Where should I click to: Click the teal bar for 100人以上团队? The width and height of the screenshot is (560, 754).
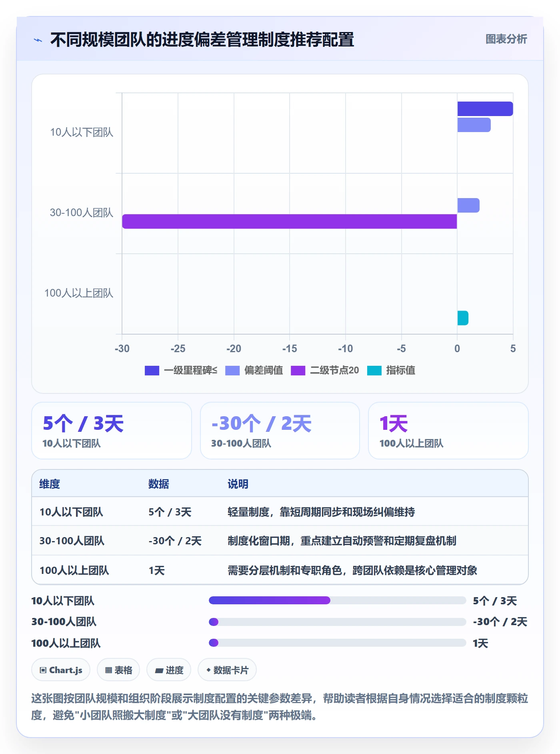[463, 318]
